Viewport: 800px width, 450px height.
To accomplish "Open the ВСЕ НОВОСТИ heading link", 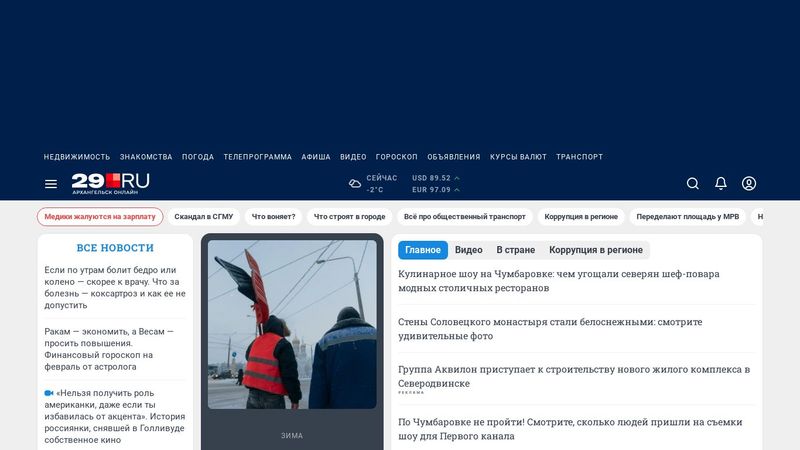I will point(115,248).
